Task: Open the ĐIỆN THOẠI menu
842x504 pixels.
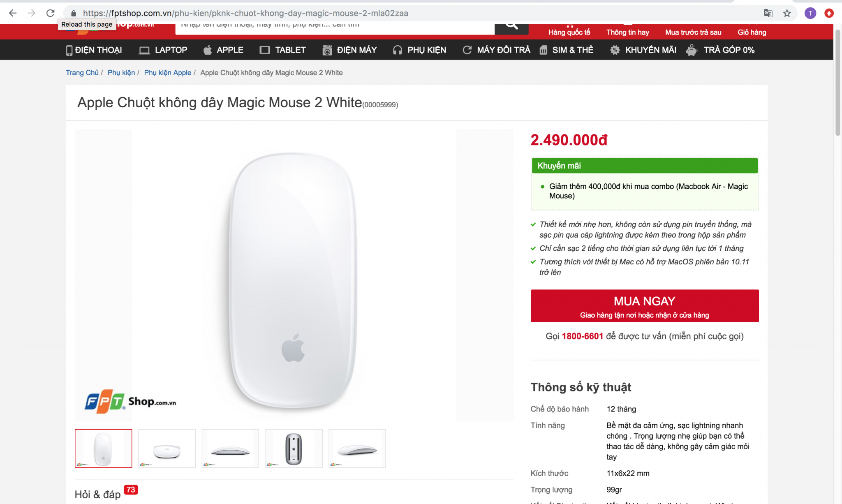Action: click(94, 50)
